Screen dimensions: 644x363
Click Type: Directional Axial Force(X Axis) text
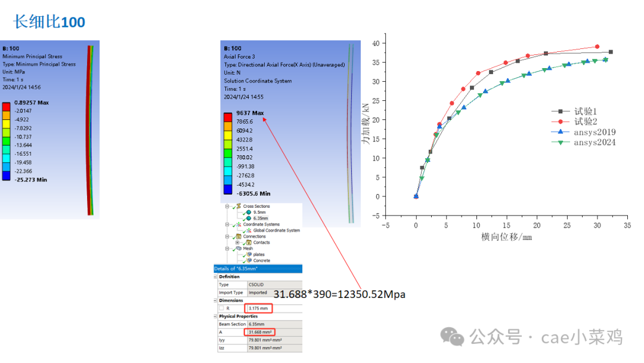coord(284,64)
